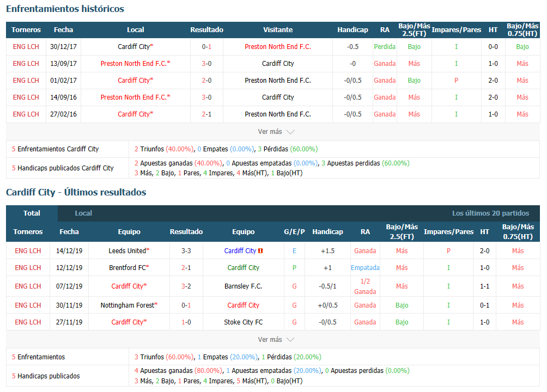Open visiting Cardiff City in 14/09/16 row
Screen dimensions: 547x392
click(x=278, y=97)
